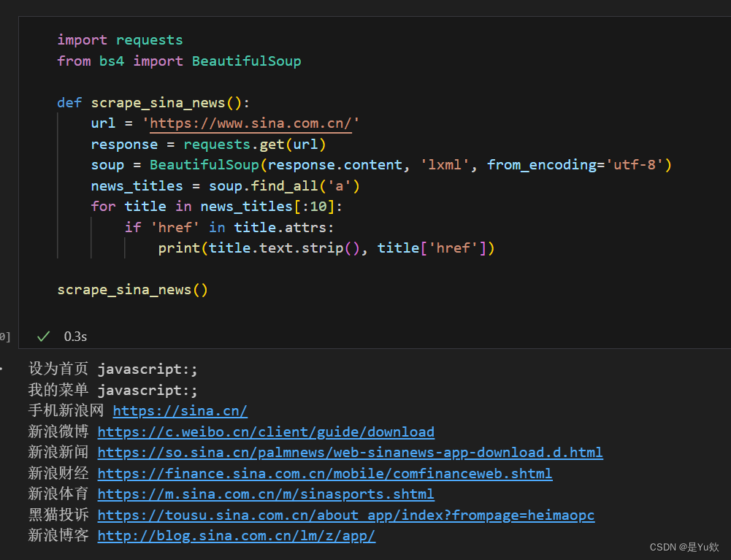The width and height of the screenshot is (731, 560).
Task: Open the blog.sina.com.cn lm/z/app link
Action: click(x=237, y=535)
